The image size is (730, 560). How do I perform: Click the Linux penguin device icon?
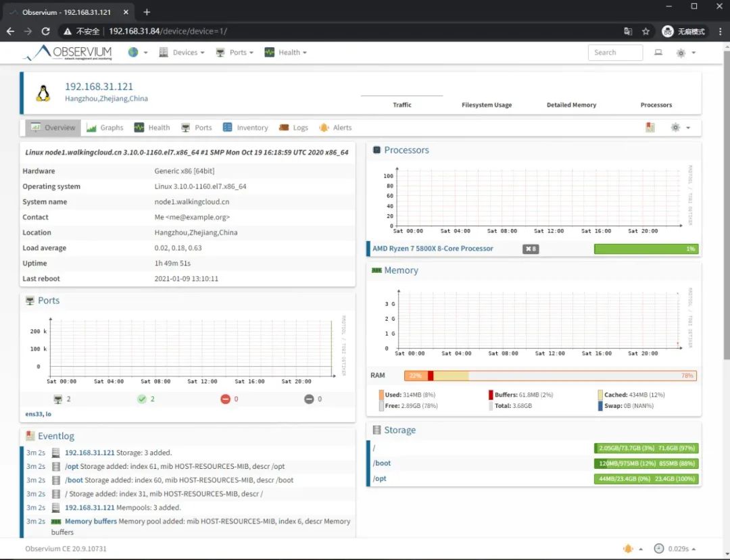[x=43, y=94]
